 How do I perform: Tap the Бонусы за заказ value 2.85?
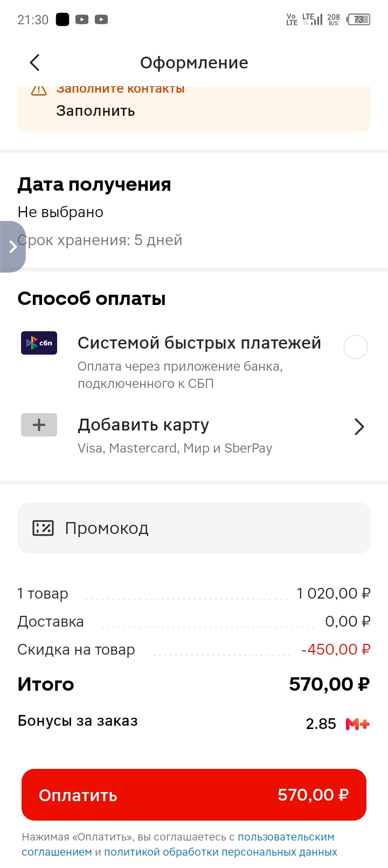pos(321,724)
